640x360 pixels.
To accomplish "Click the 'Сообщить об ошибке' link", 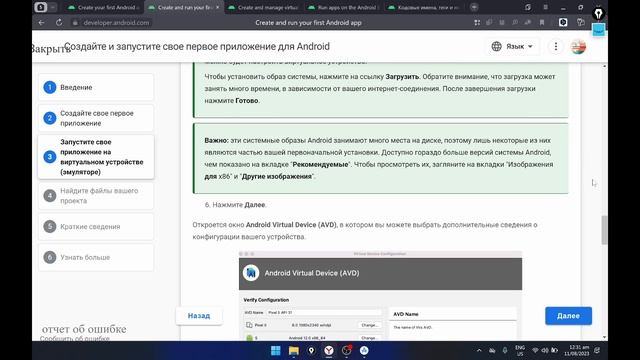I will click(75, 338).
